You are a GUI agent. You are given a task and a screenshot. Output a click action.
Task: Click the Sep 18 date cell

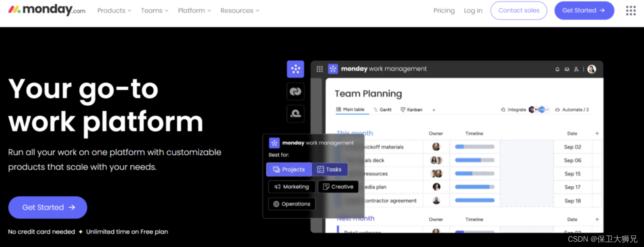(x=572, y=200)
